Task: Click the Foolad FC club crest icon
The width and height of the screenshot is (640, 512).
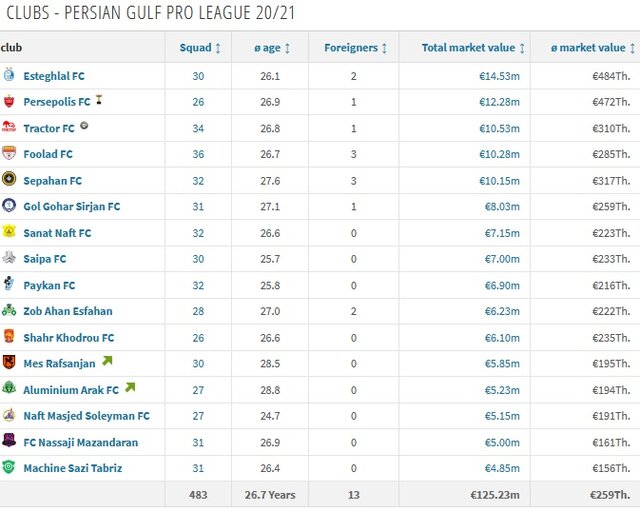Action: (9, 154)
